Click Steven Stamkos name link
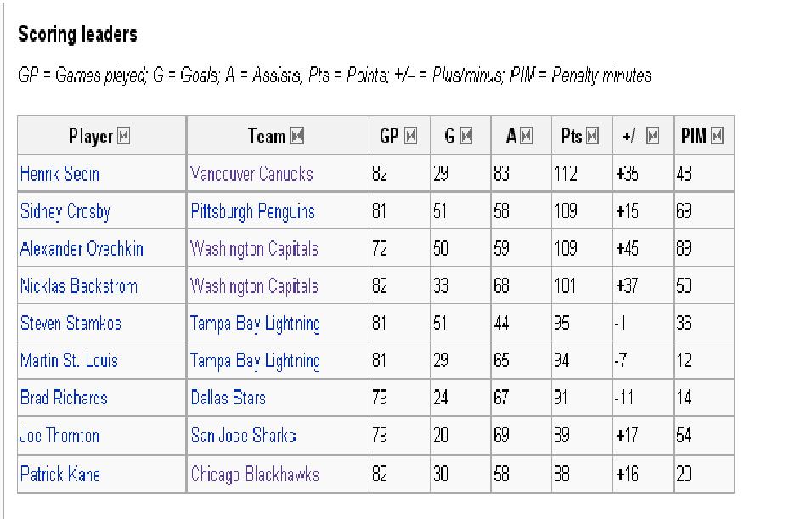Image resolution: width=812 pixels, height=519 pixels. point(70,324)
